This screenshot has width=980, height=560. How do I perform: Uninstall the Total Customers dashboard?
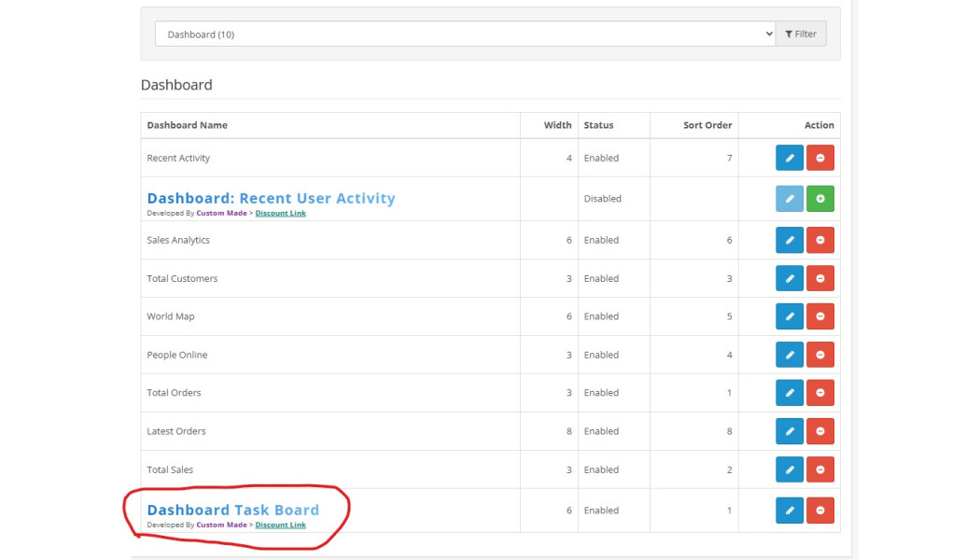[x=820, y=278]
